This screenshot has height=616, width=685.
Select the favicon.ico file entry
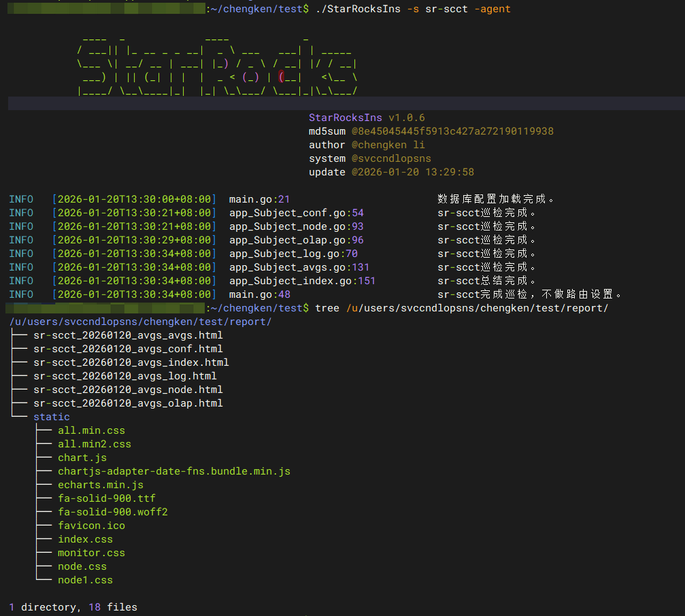pos(91,526)
